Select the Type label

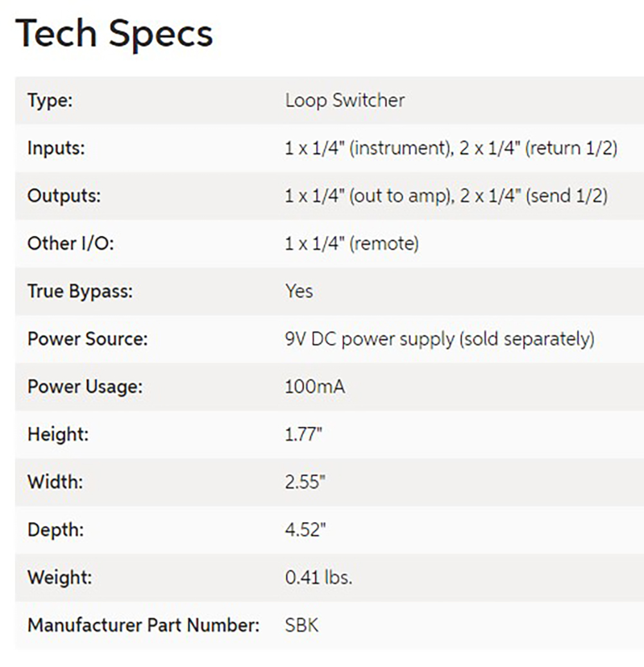(x=50, y=101)
